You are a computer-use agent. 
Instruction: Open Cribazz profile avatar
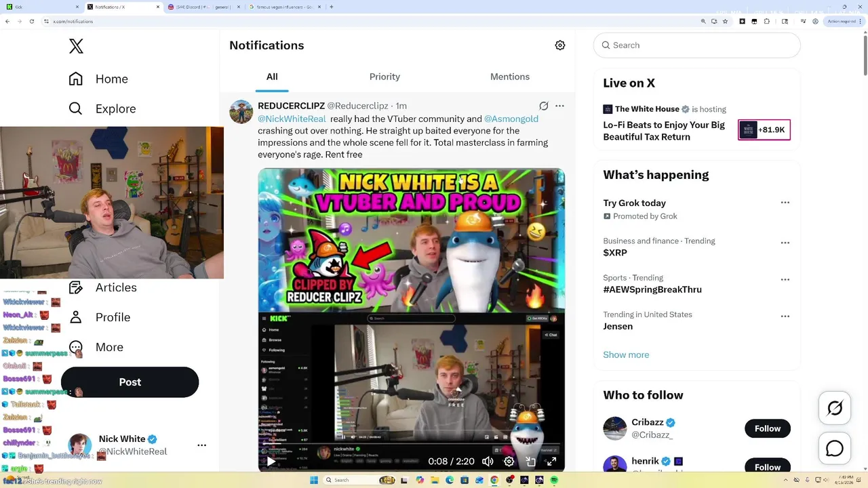coord(615,428)
